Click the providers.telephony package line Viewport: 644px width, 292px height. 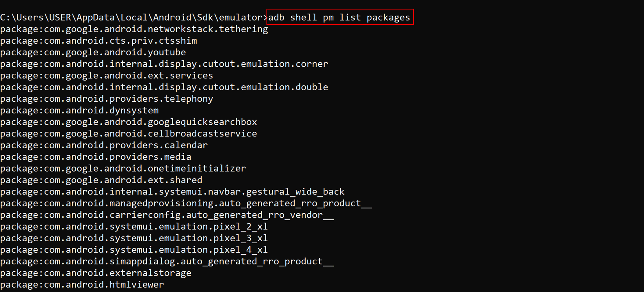107,99
